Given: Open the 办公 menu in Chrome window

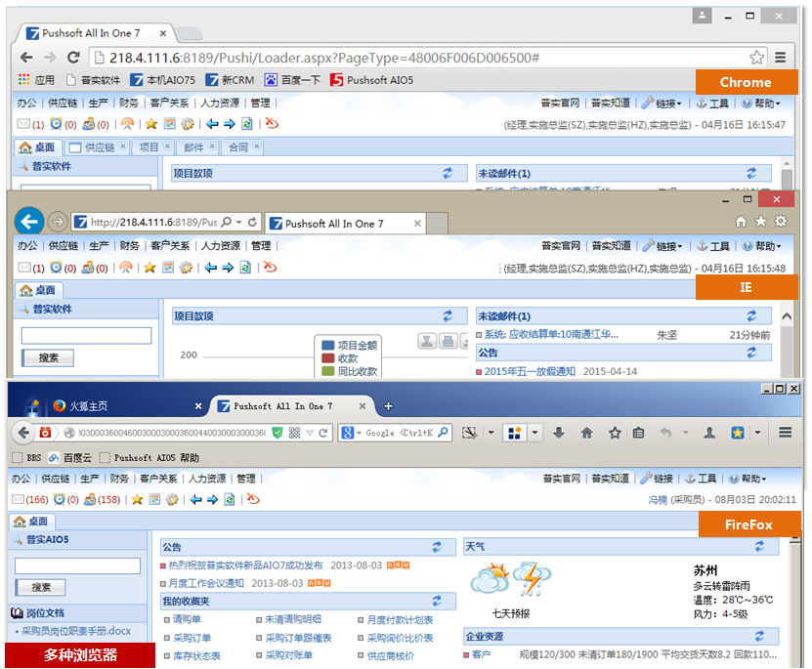Looking at the screenshot, I should (x=26, y=103).
